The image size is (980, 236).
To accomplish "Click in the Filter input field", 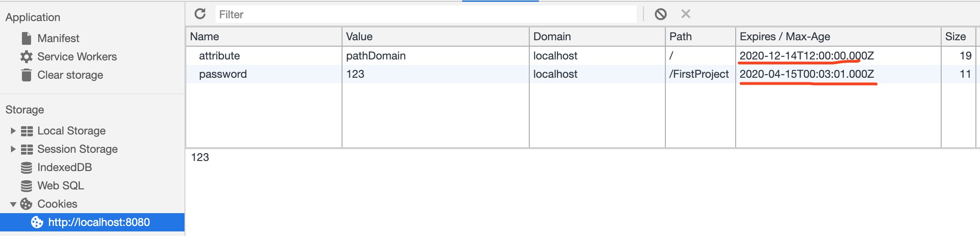I will click(x=426, y=14).
